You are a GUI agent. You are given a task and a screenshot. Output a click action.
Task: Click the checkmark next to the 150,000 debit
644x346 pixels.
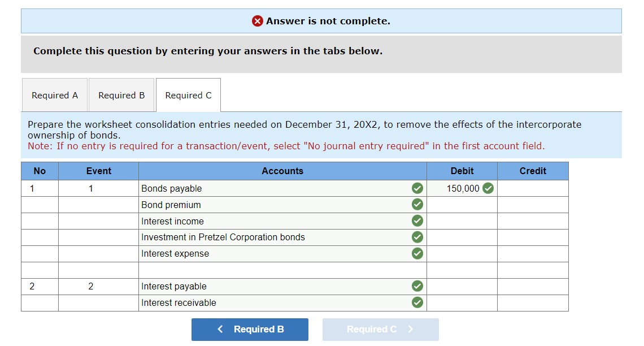[488, 188]
